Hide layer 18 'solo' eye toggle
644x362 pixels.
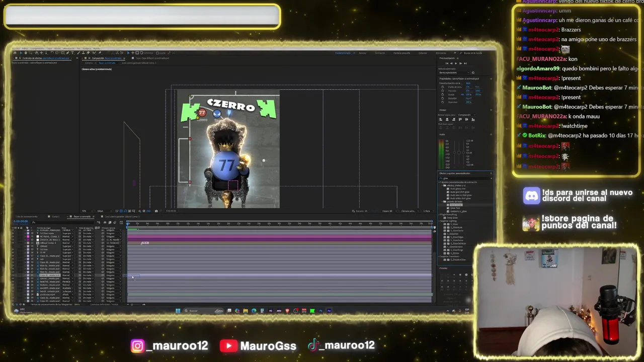[x=13, y=259]
